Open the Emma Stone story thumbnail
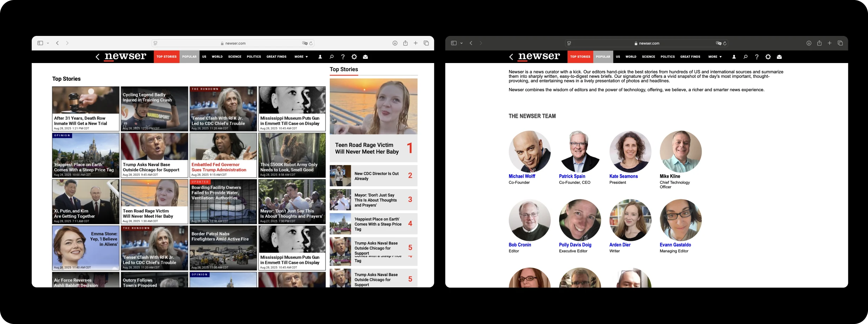This screenshot has height=324, width=868. tap(86, 248)
